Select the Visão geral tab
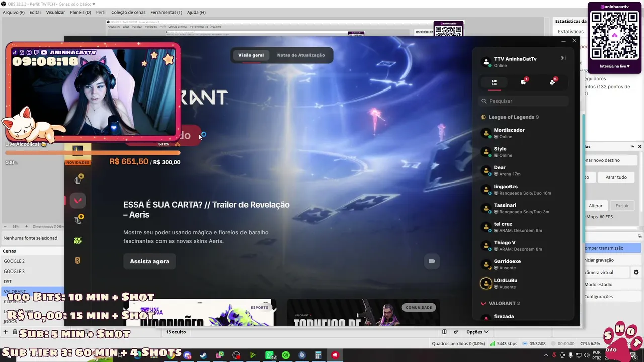 tap(251, 55)
